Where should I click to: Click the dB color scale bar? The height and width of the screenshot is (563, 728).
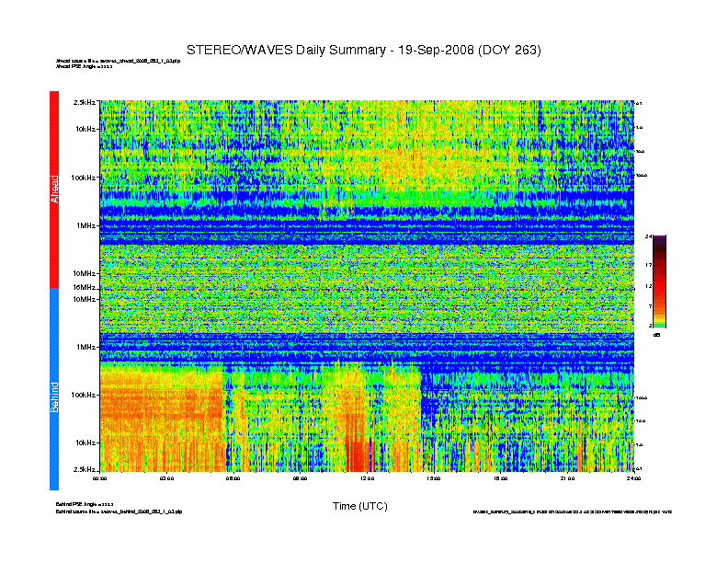pyautogui.click(x=659, y=281)
